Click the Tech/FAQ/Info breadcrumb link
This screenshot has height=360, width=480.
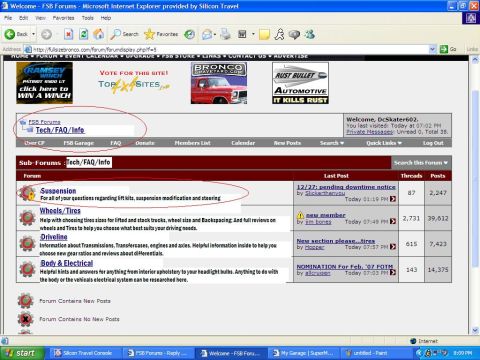[60, 130]
